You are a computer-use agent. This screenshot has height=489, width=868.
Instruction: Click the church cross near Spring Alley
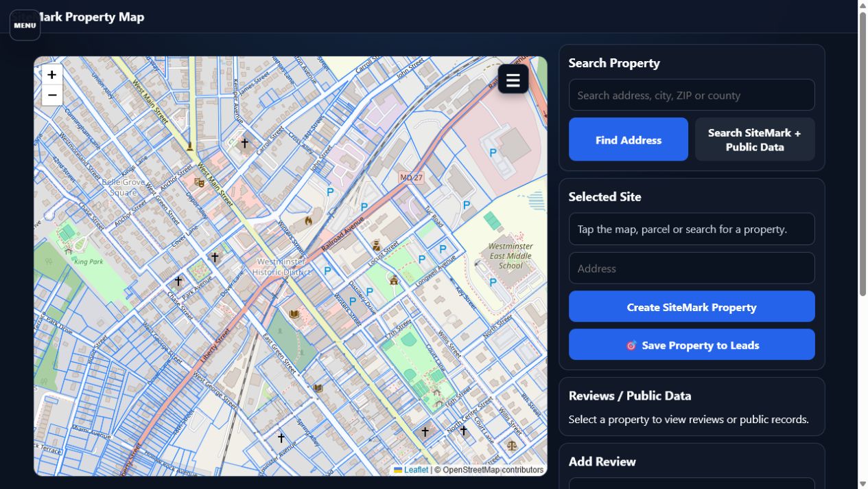tap(281, 437)
